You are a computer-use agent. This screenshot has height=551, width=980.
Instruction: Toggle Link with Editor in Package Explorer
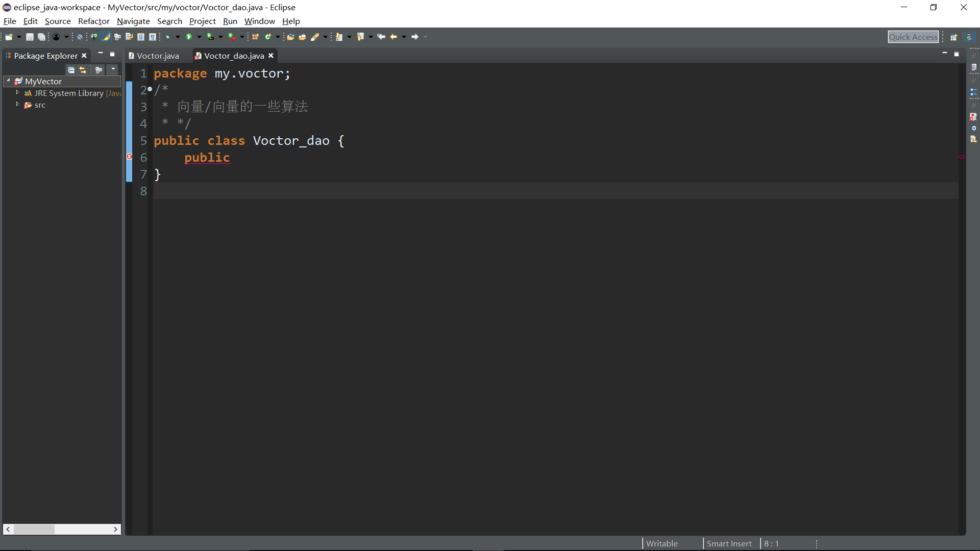83,70
